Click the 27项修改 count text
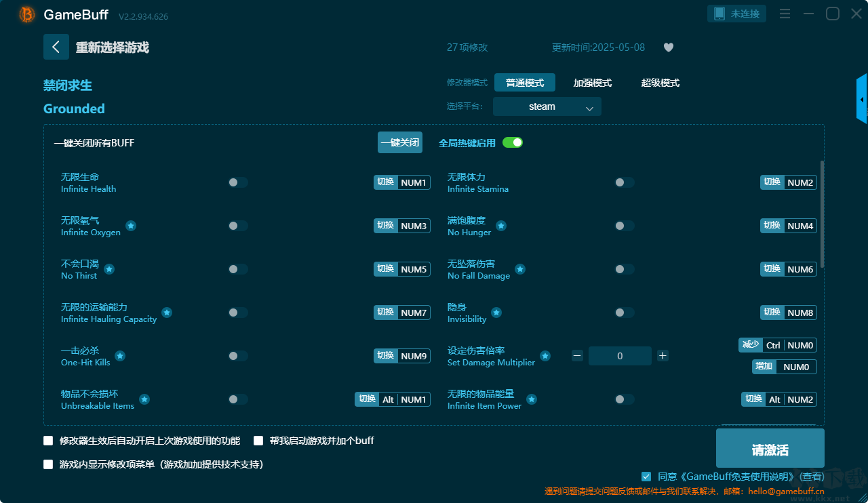Image resolution: width=868 pixels, height=503 pixels. click(x=467, y=47)
